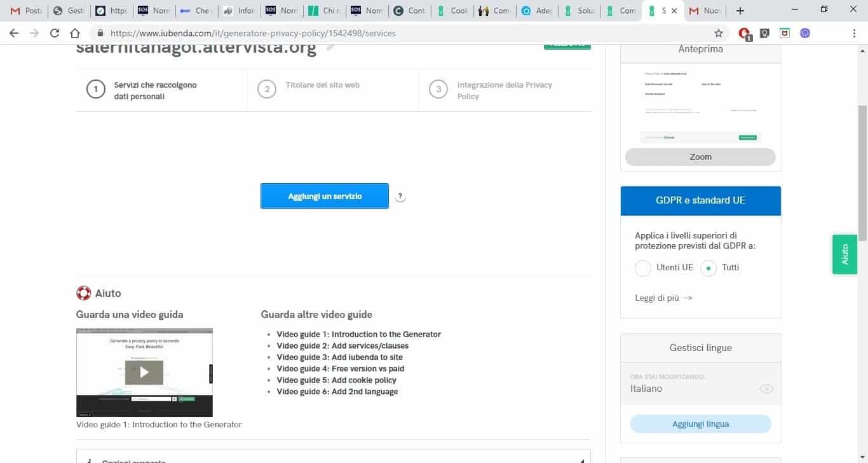The height and width of the screenshot is (463, 868).
Task: Go to step 2 Titolare del sito web
Action: tap(322, 85)
